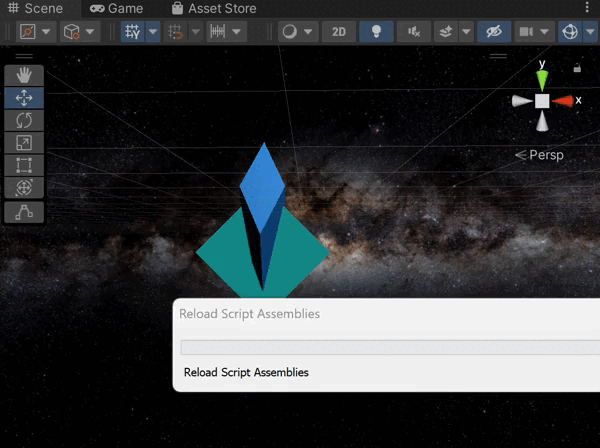Toggle grid visibility button

(133, 31)
